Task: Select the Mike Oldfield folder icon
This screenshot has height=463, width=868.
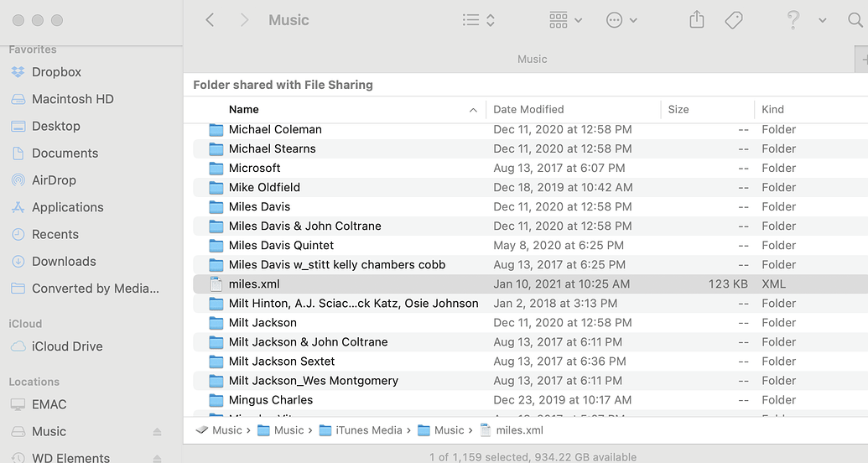Action: (x=216, y=188)
